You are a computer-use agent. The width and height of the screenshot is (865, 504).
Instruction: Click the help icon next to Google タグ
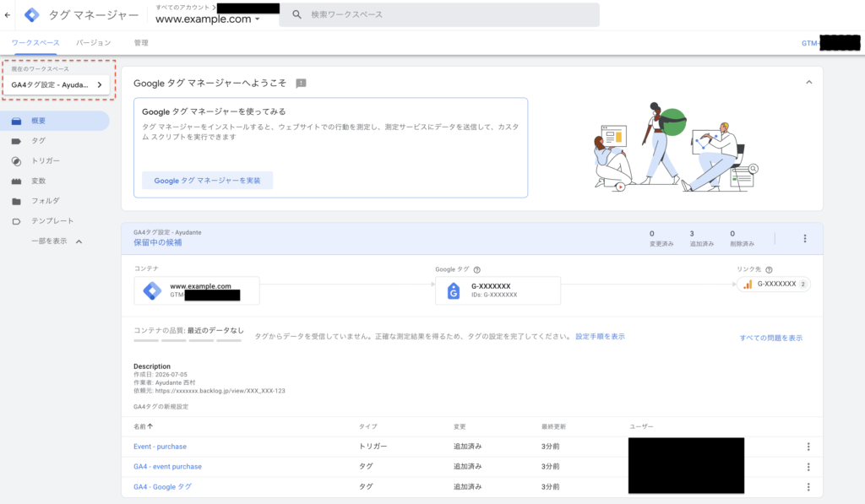pyautogui.click(x=477, y=269)
